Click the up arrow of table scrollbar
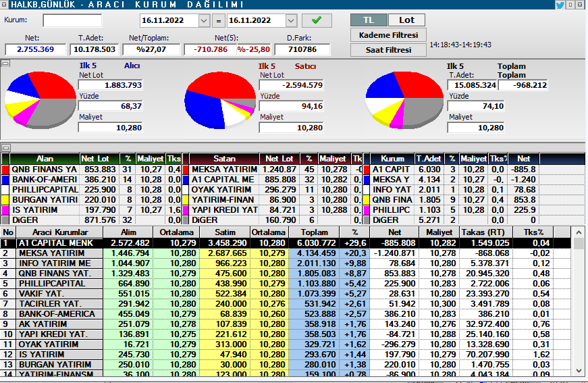 579,232
